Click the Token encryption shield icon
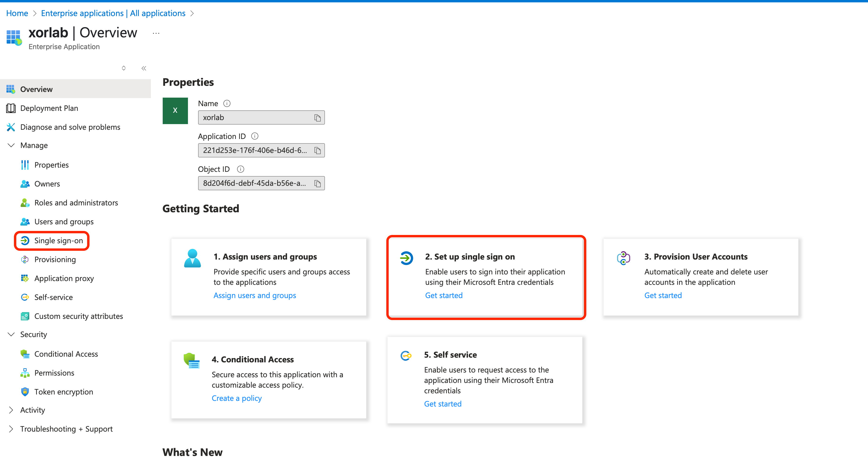 25,391
